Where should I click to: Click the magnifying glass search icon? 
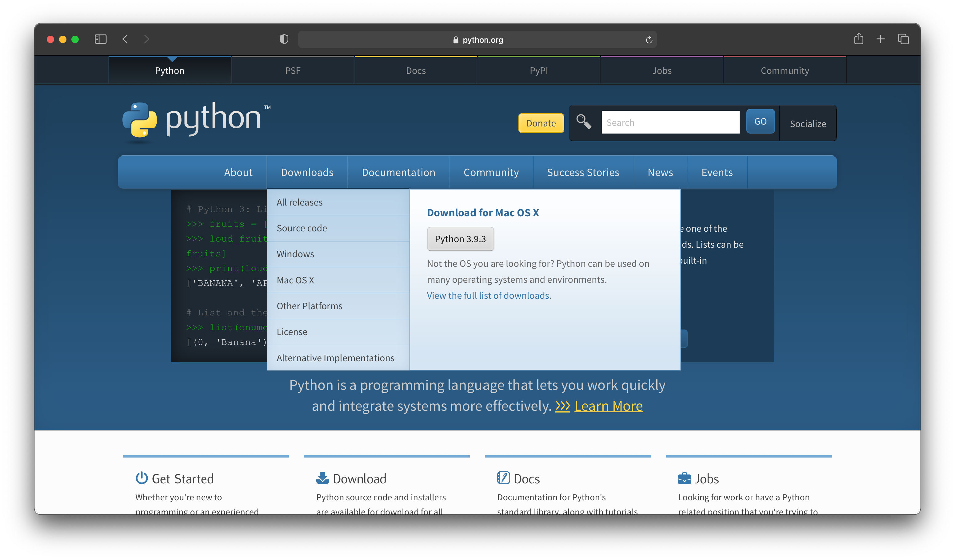pos(584,122)
